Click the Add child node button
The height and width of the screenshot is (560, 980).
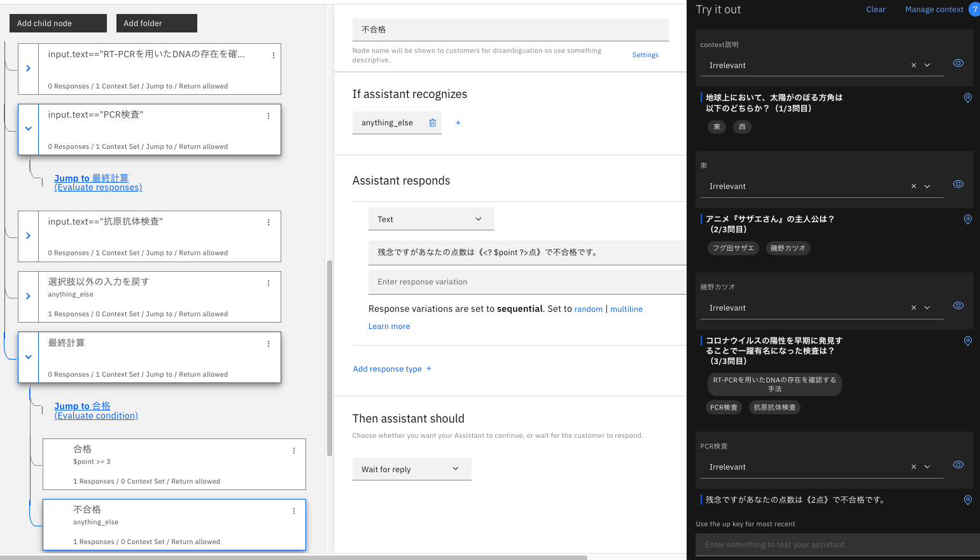click(57, 23)
